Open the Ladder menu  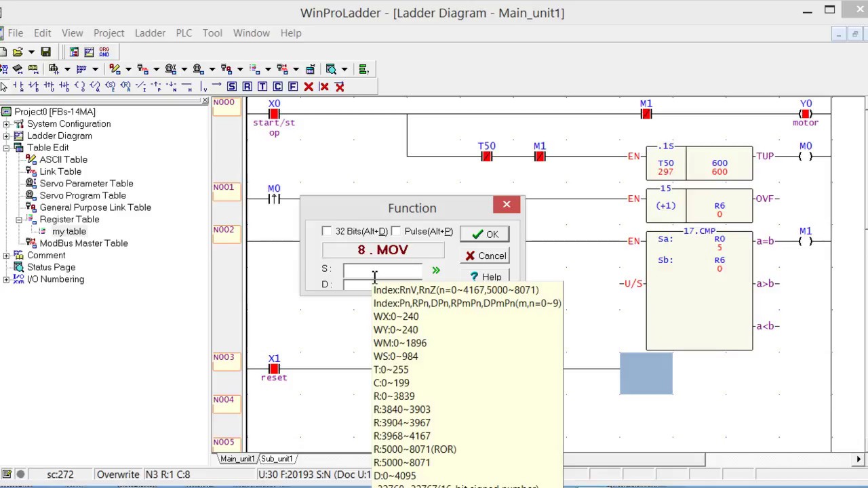pos(150,33)
